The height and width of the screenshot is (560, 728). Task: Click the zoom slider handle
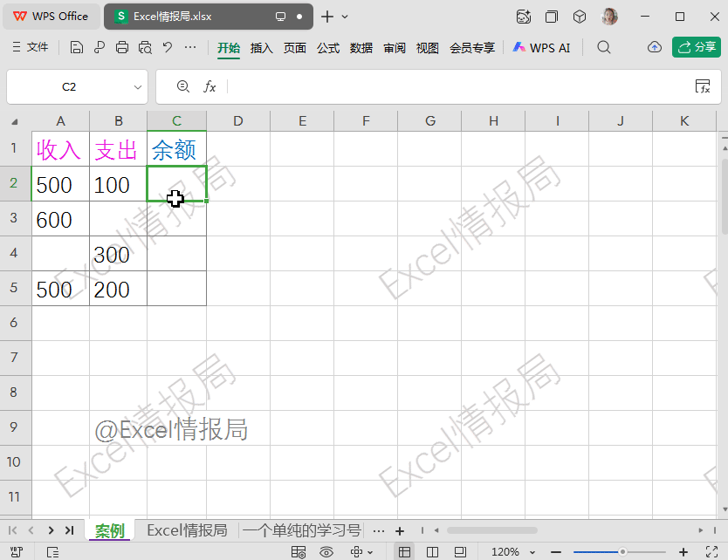point(622,551)
